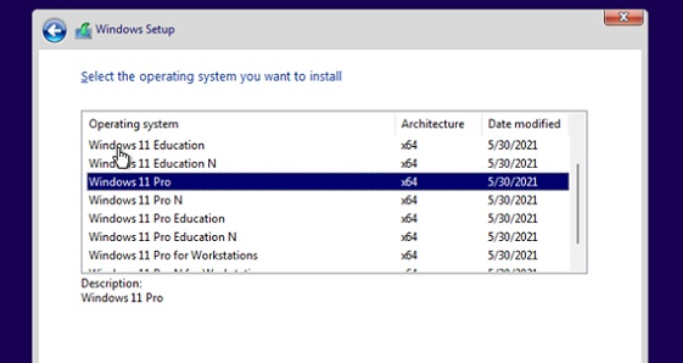Select the Windows 11 Pro Education row
683x363 pixels.
tap(328, 218)
